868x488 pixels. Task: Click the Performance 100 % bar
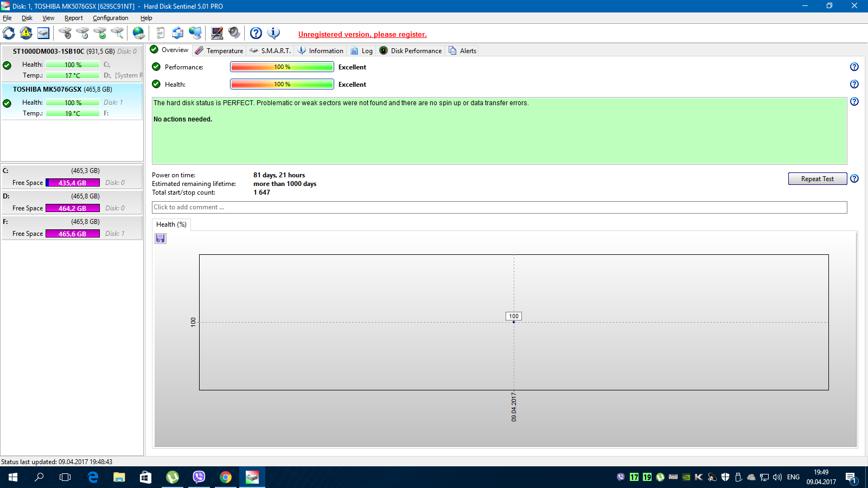click(282, 67)
